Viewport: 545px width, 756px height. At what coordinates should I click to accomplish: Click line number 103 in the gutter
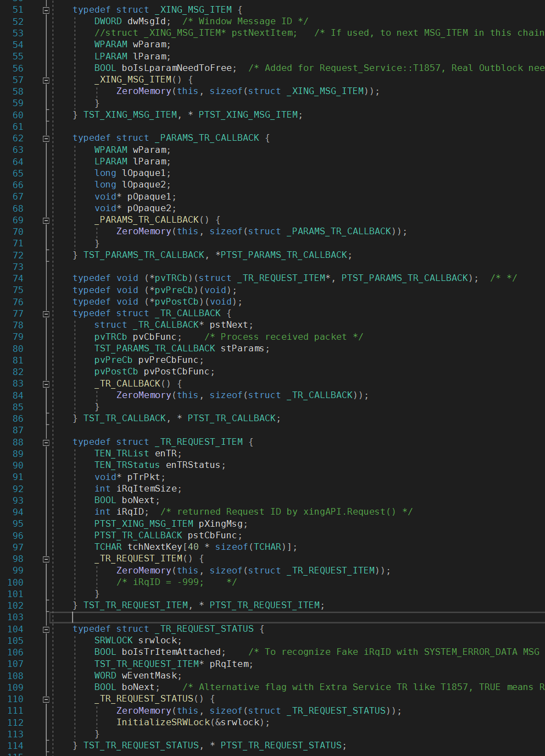point(15,617)
